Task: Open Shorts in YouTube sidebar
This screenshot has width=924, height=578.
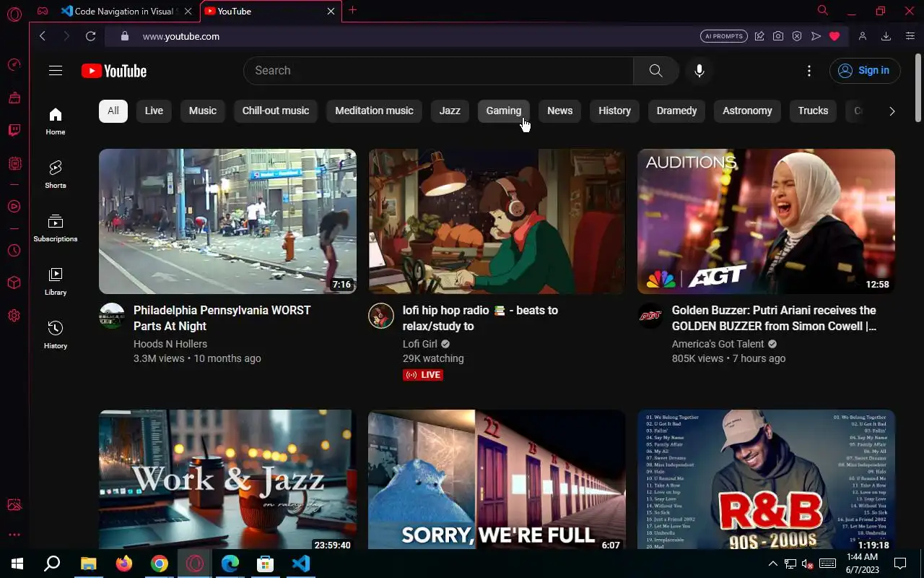Action: 56,175
